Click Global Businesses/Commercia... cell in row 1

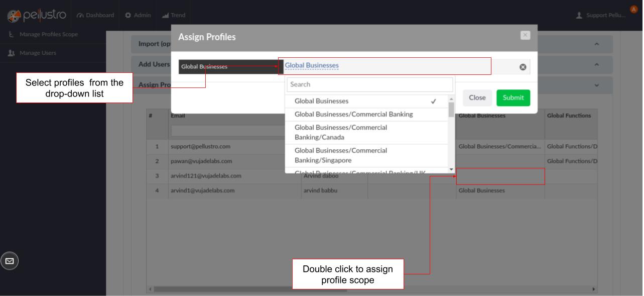click(x=500, y=147)
